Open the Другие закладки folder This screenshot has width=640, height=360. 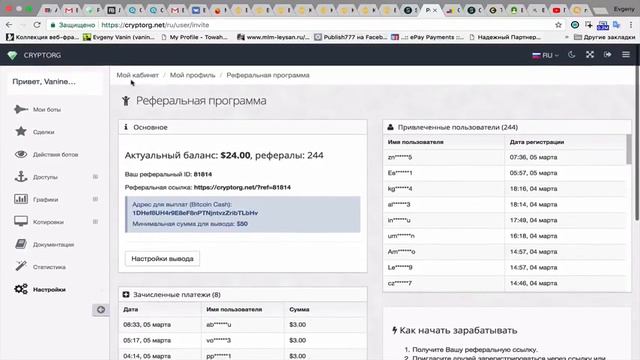(x=604, y=37)
